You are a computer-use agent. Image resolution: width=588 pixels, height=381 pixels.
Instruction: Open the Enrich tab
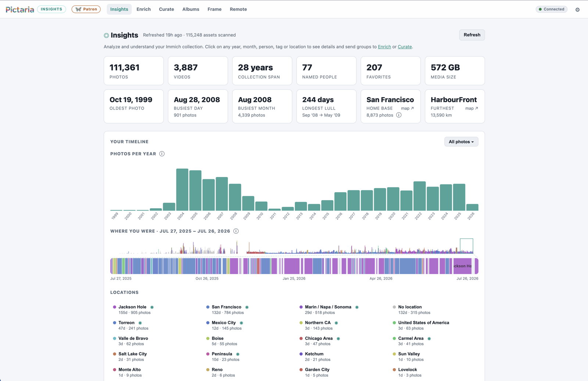click(x=143, y=9)
